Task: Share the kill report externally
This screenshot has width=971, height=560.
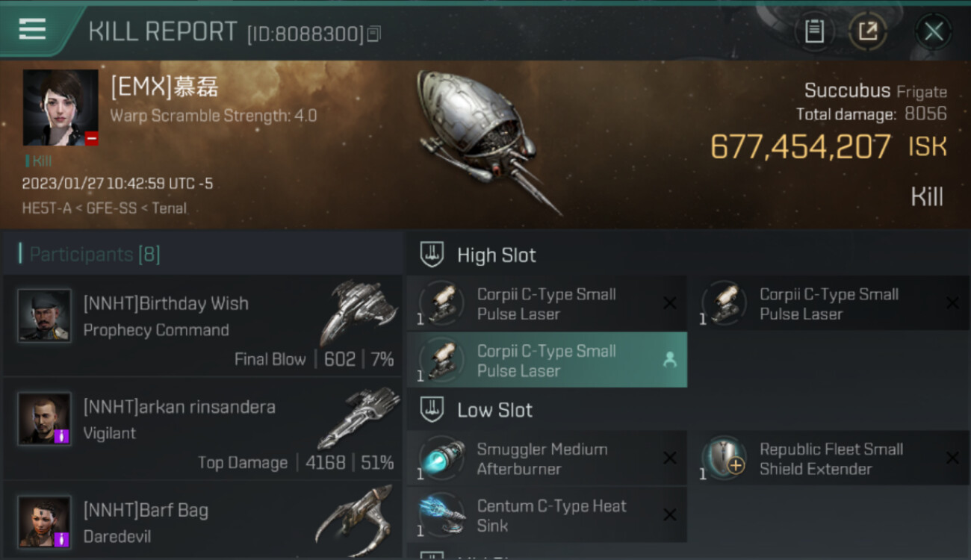Action: [867, 31]
